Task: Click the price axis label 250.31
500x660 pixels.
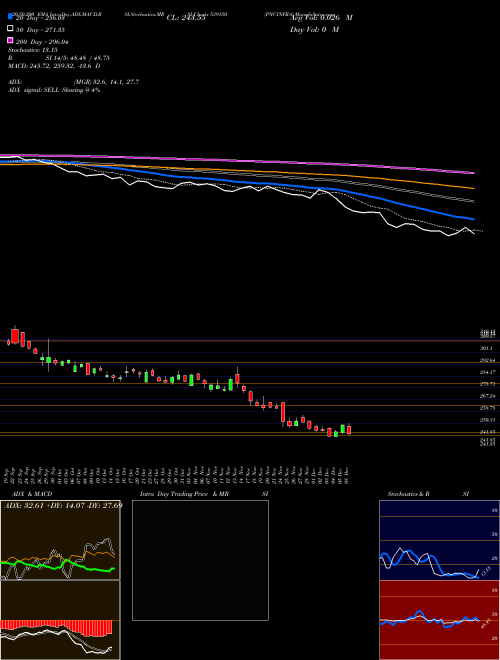Action: [x=488, y=420]
